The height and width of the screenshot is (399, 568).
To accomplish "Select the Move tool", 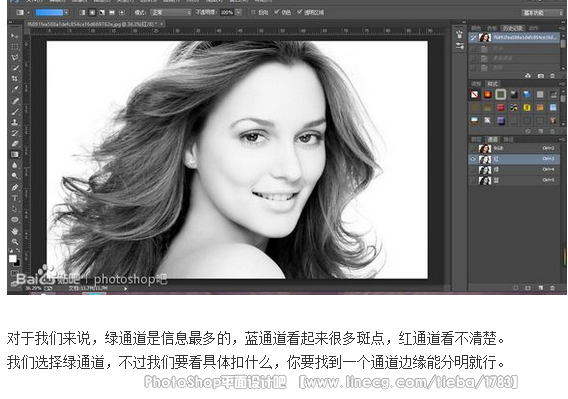I will click(14, 36).
